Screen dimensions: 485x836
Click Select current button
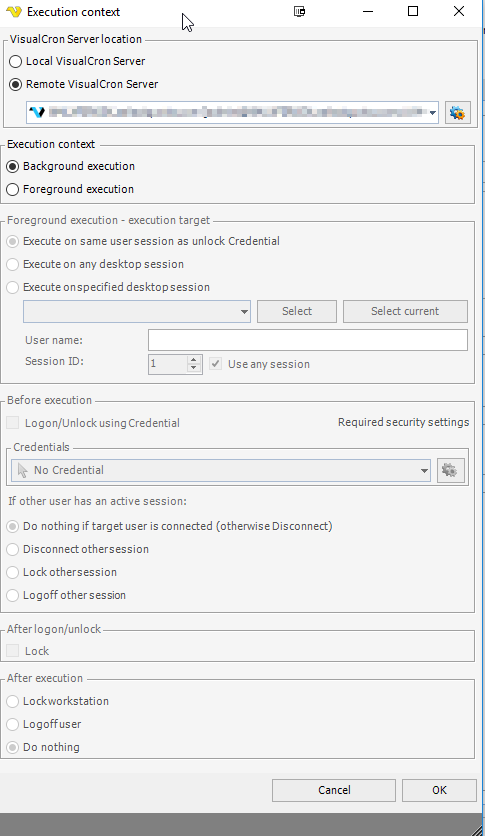pos(405,311)
